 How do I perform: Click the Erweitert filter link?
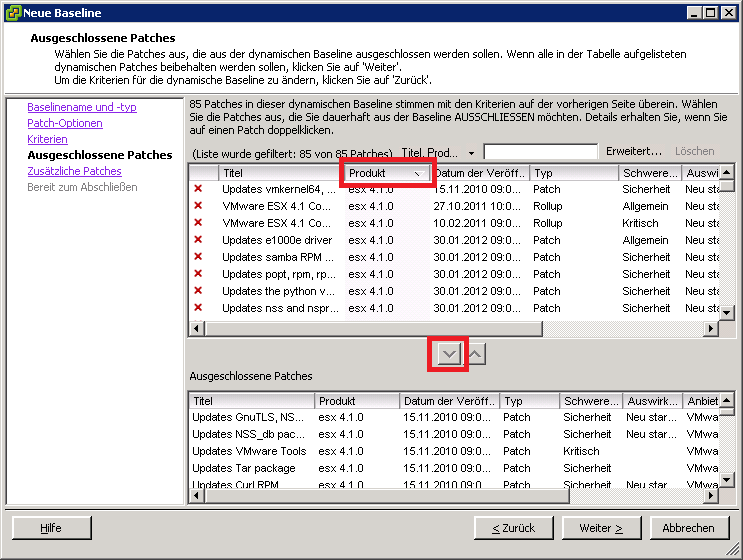[x=633, y=151]
